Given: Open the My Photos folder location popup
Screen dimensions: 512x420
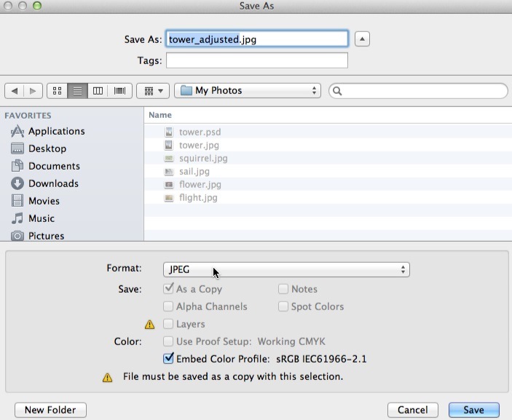Looking at the screenshot, I should coord(248,91).
